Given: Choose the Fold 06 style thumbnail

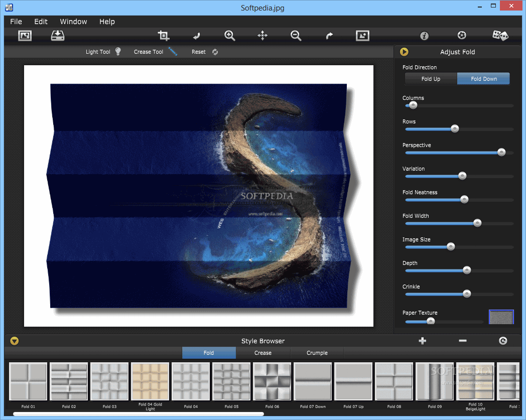Looking at the screenshot, I should coord(272,381).
